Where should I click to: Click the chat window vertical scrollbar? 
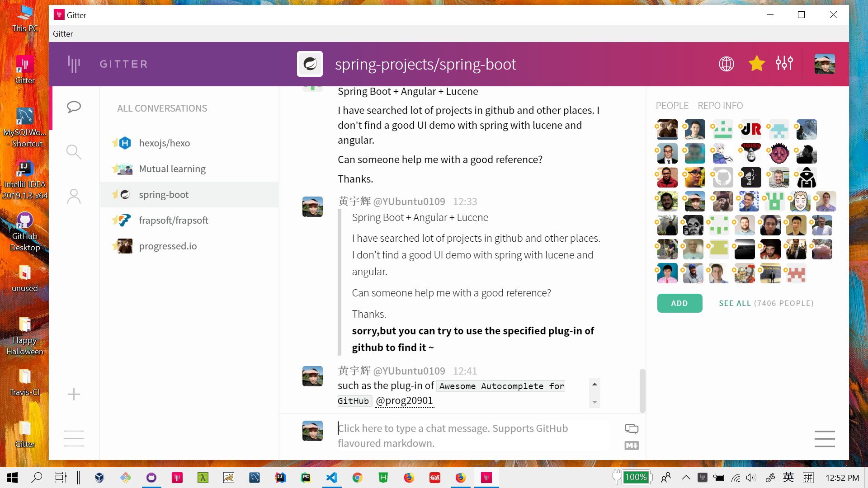(642, 390)
